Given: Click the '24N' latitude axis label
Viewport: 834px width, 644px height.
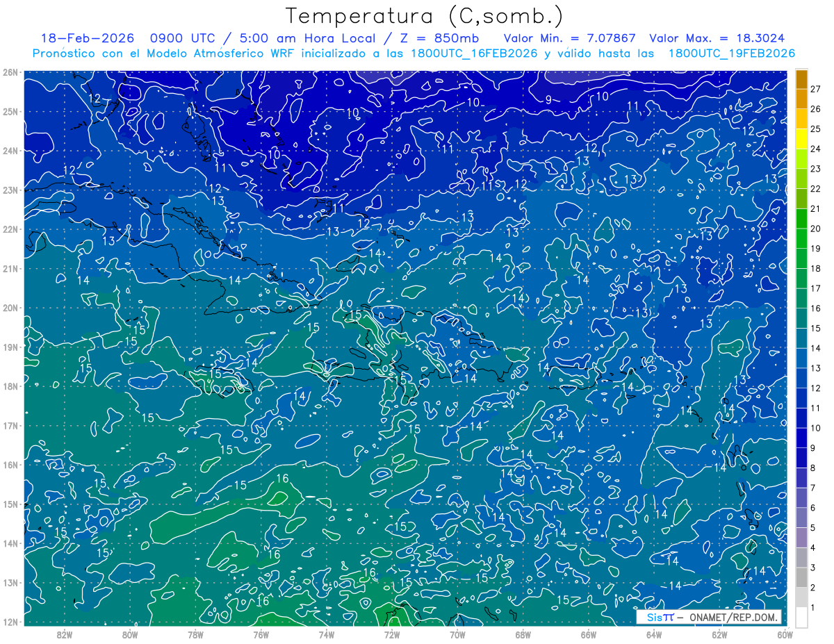Looking at the screenshot, I should pyautogui.click(x=10, y=151).
